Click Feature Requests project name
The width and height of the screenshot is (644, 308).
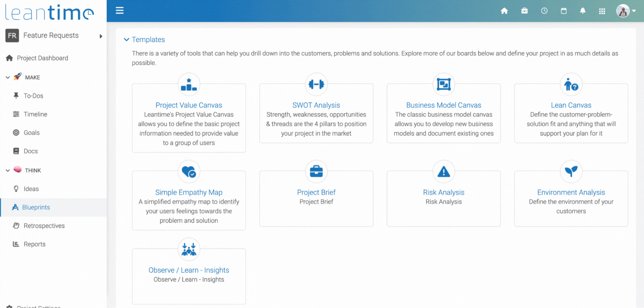51,36
